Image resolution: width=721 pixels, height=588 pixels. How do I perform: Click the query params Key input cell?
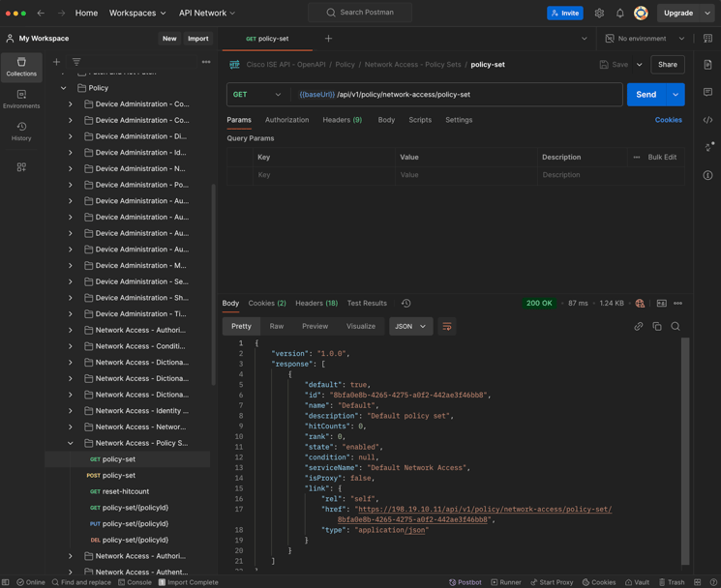tap(323, 175)
